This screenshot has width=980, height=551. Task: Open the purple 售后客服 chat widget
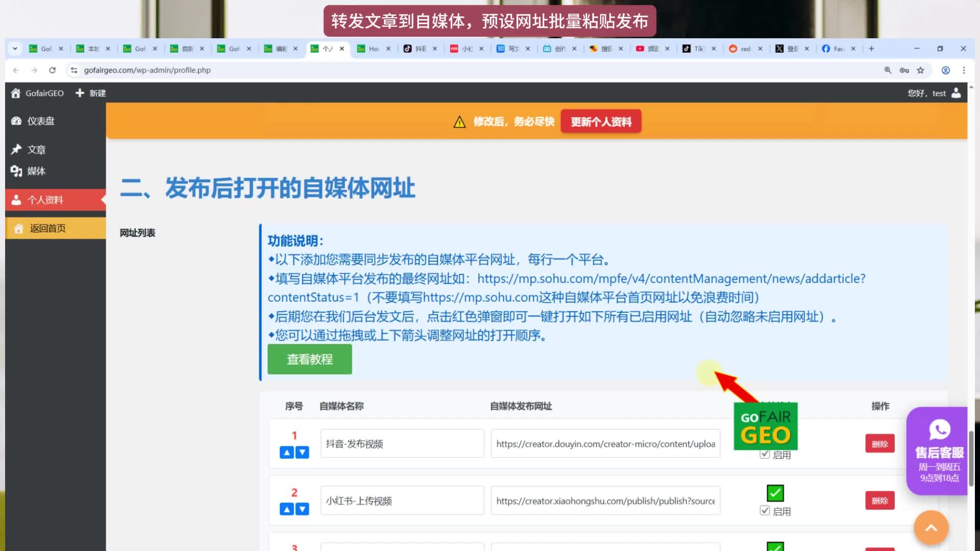coord(939,451)
